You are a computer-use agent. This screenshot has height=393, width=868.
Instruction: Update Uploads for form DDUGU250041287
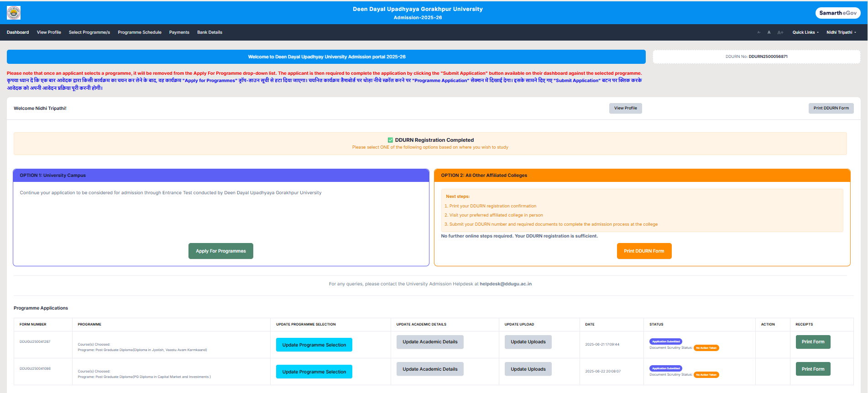(528, 342)
